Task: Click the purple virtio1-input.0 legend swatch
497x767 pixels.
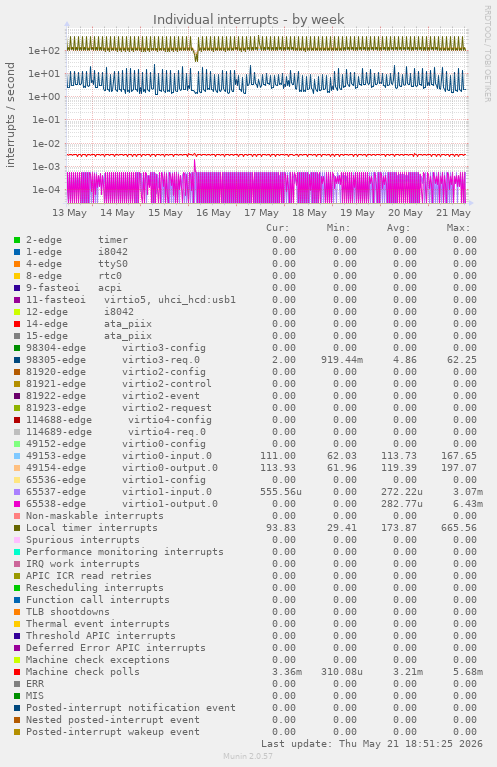Action: [17, 492]
